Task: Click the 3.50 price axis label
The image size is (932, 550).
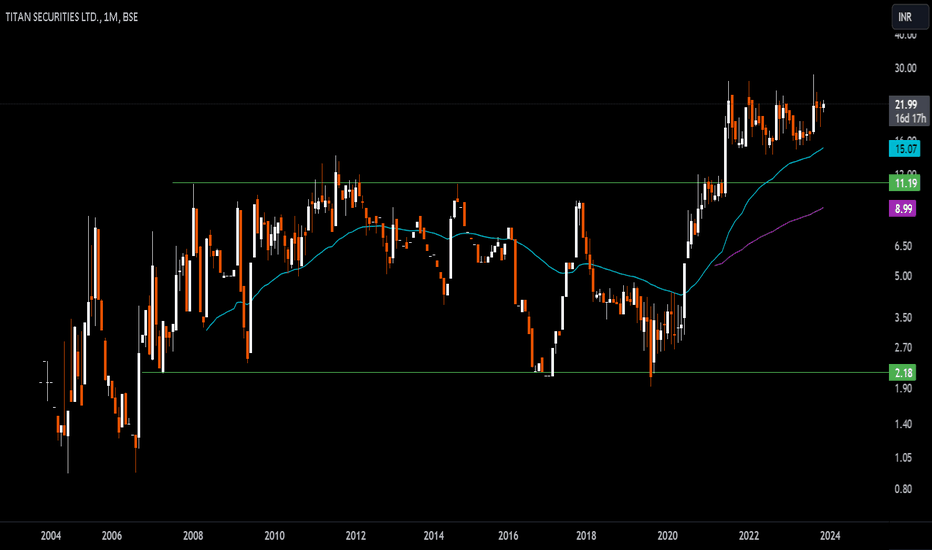Action: [903, 318]
